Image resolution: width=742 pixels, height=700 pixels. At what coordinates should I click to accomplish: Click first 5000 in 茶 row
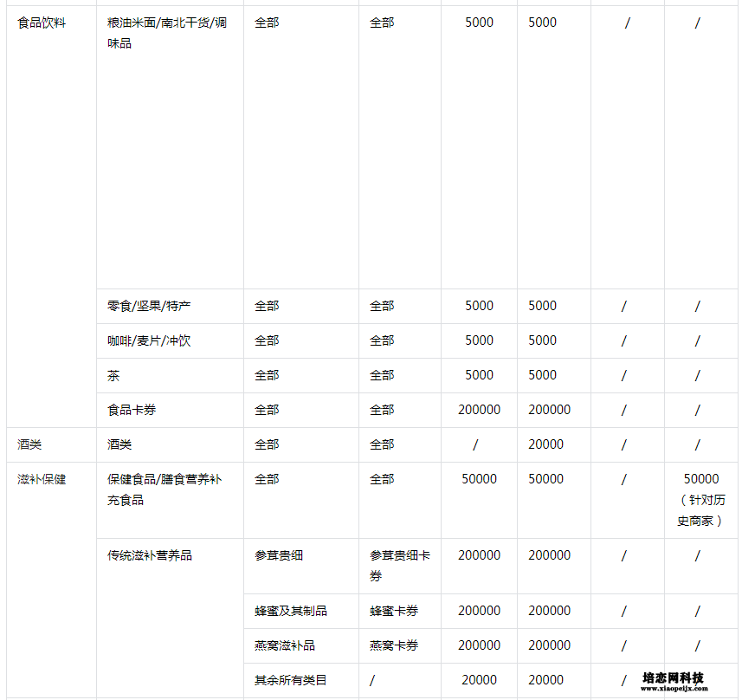pos(479,375)
